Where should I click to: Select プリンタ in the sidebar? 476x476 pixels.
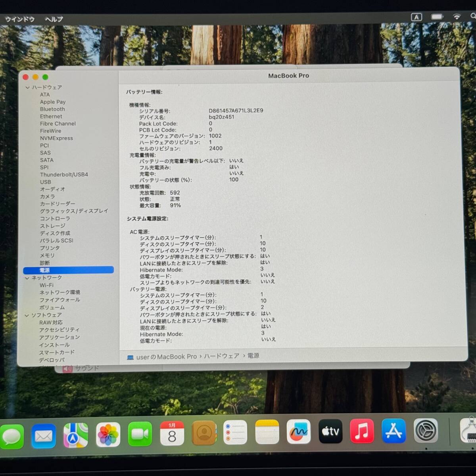point(50,248)
